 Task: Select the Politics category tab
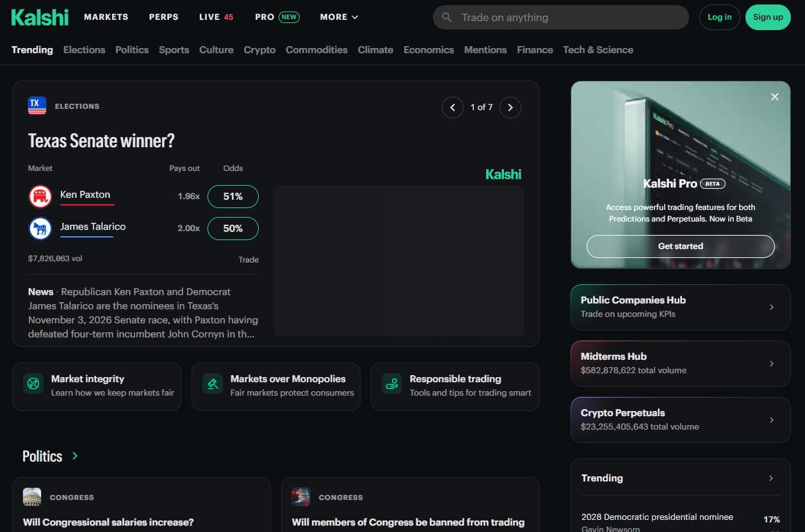(132, 50)
